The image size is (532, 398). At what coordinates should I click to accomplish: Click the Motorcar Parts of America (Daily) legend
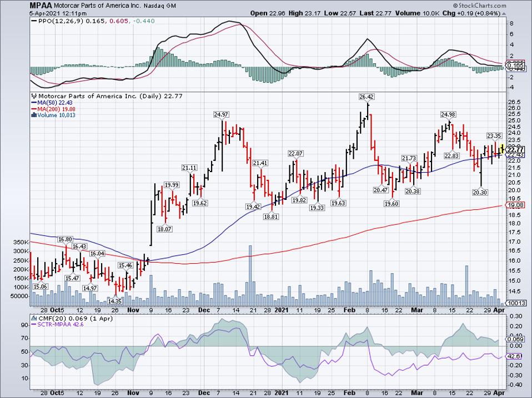point(111,96)
